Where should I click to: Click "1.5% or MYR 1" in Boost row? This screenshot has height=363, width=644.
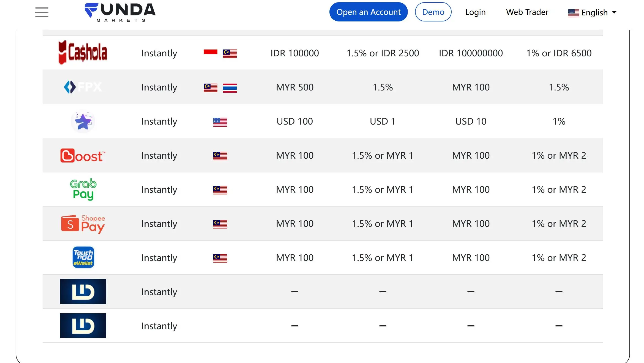pos(383,155)
